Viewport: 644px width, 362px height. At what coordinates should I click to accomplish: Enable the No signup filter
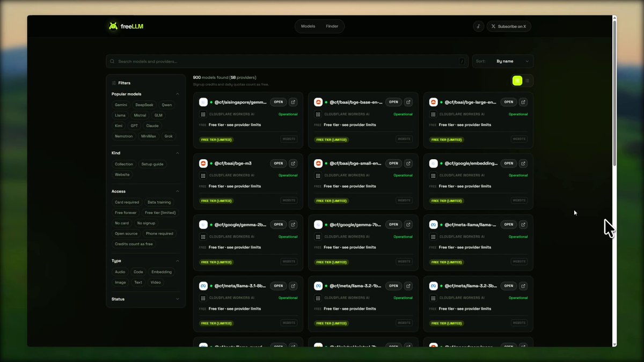[x=146, y=223]
